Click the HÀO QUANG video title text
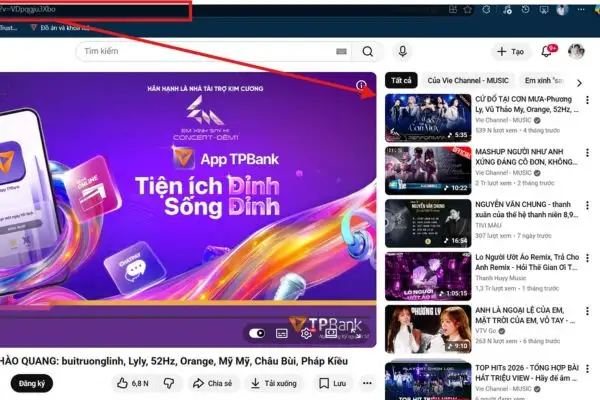The height and width of the screenshot is (400, 600). coord(174,361)
